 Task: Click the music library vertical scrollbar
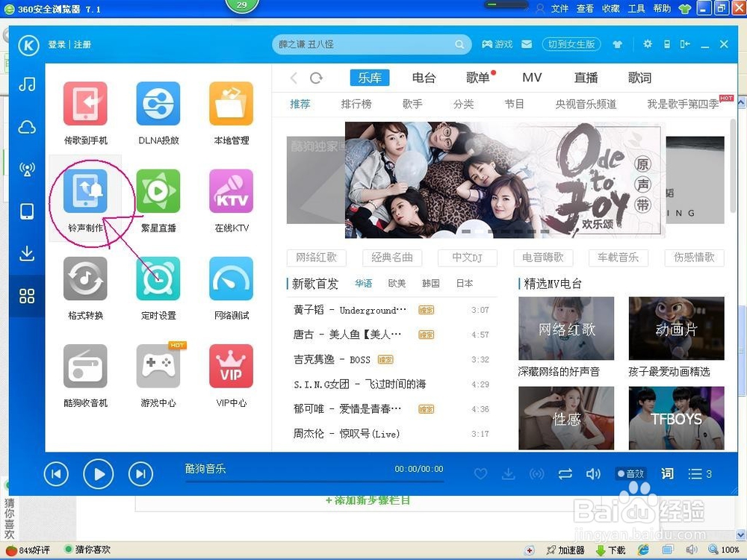[734, 167]
